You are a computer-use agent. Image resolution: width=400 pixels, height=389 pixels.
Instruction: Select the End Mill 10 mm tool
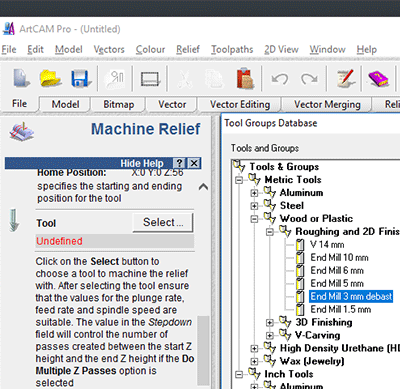point(339,258)
